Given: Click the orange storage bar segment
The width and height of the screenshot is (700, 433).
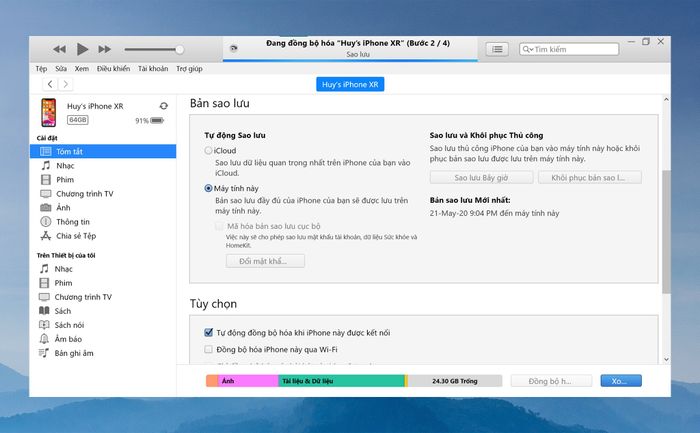Looking at the screenshot, I should 212,381.
